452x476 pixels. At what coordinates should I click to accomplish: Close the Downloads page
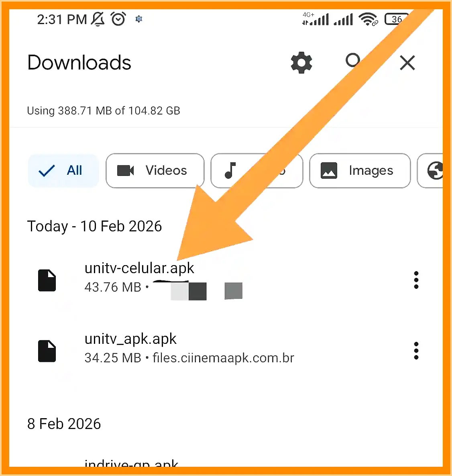tap(407, 63)
